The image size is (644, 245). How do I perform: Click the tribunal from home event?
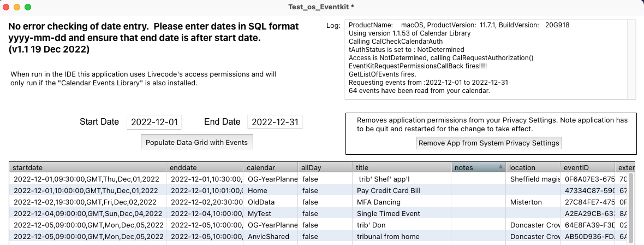(x=388, y=237)
